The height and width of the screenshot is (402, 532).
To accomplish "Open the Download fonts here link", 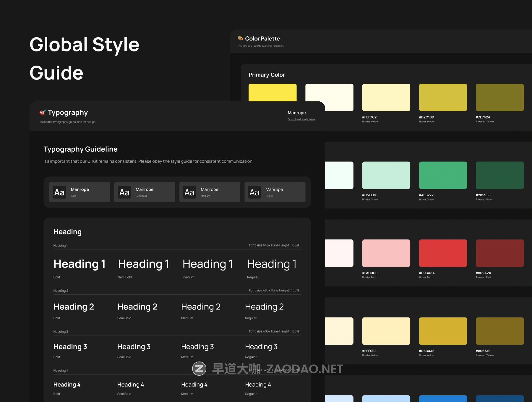I will 301,119.
